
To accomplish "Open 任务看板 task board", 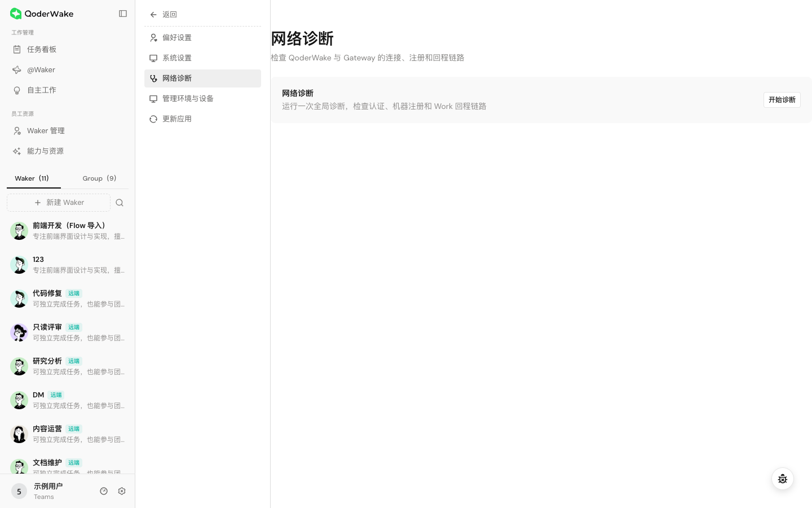I will point(68,50).
